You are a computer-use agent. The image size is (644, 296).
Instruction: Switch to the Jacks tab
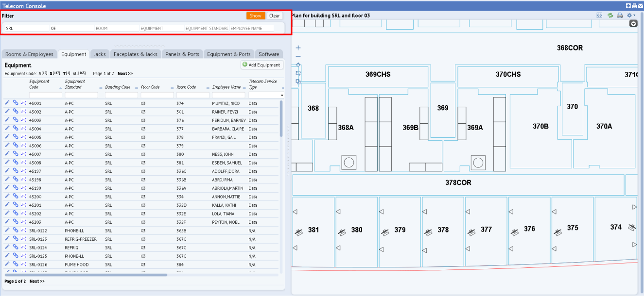[x=100, y=54]
